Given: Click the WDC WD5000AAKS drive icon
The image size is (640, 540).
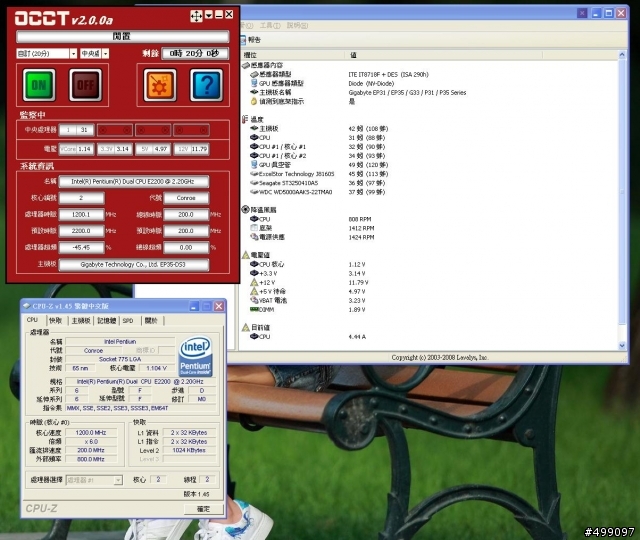Looking at the screenshot, I should pyautogui.click(x=254, y=192).
